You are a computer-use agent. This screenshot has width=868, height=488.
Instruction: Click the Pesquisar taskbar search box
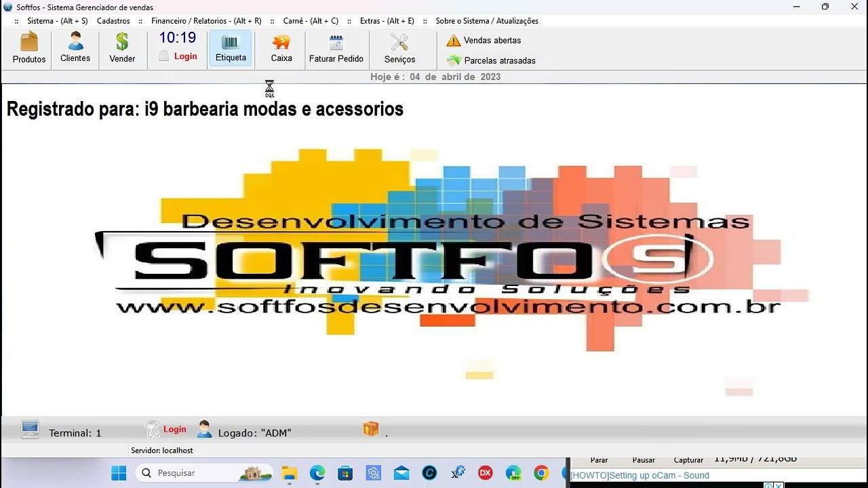click(204, 472)
